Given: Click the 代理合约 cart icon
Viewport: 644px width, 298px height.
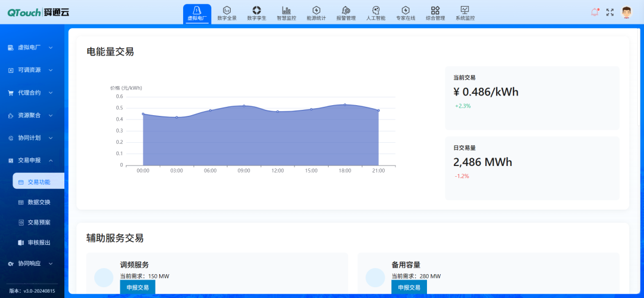Looking at the screenshot, I should (11, 93).
